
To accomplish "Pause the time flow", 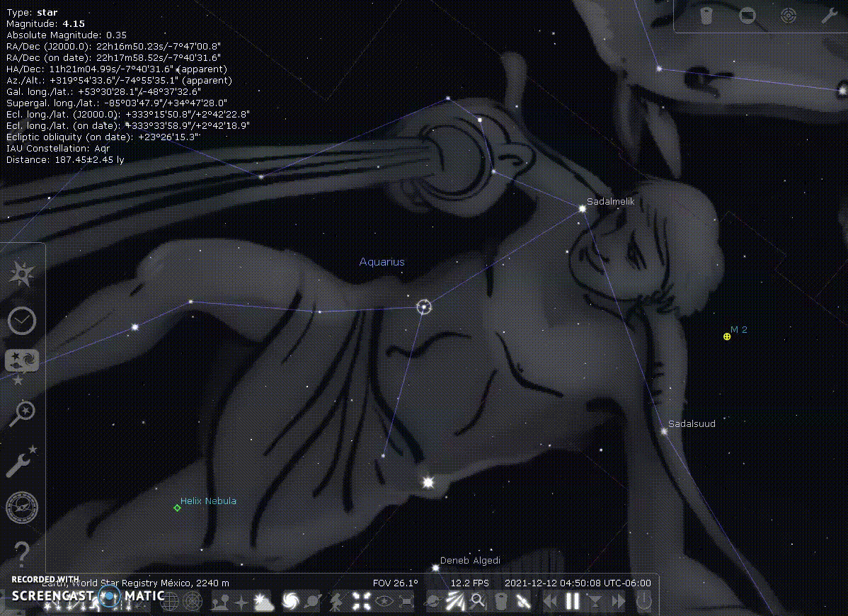I will (572, 601).
